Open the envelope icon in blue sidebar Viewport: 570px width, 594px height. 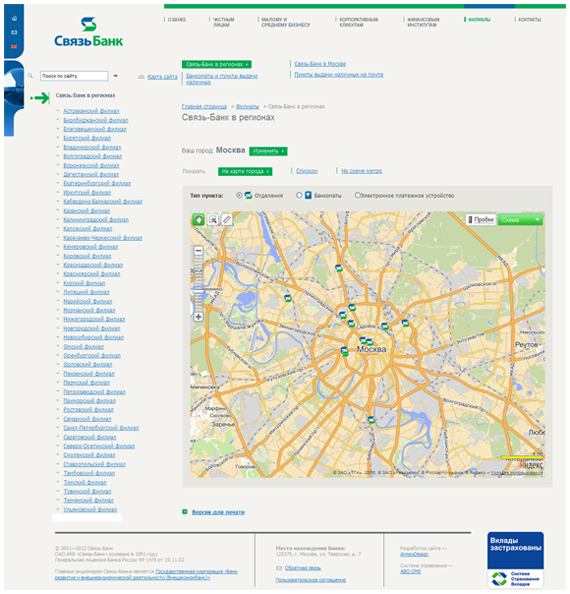pyautogui.click(x=14, y=32)
